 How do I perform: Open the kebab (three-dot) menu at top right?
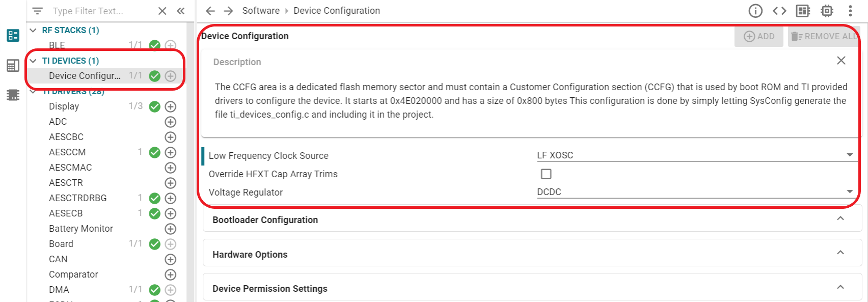[x=849, y=10]
